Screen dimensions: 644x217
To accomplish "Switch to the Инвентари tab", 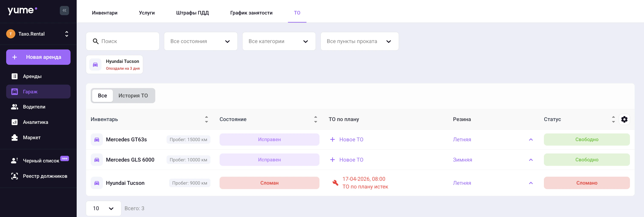I will click(x=105, y=13).
